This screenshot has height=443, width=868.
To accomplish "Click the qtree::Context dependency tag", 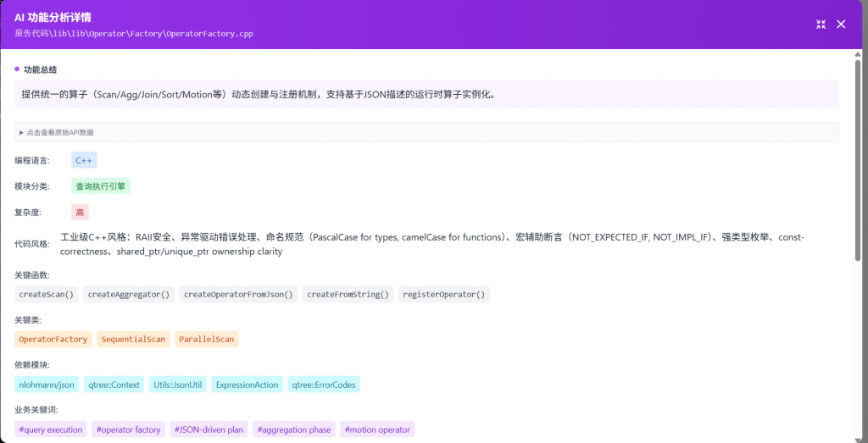I will (114, 385).
